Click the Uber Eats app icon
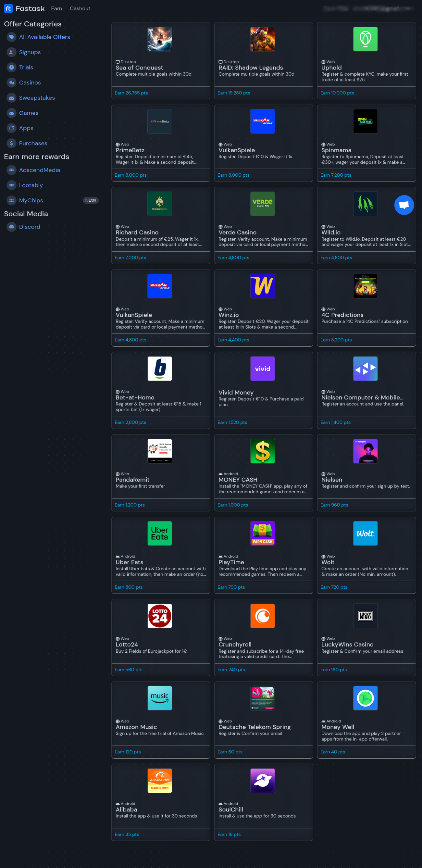The height and width of the screenshot is (868, 422). (160, 534)
